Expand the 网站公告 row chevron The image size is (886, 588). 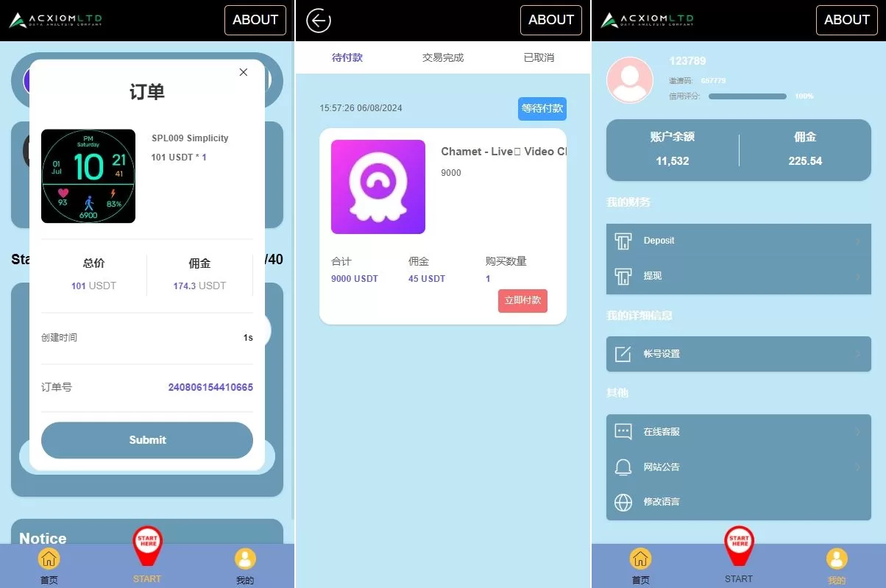point(858,467)
